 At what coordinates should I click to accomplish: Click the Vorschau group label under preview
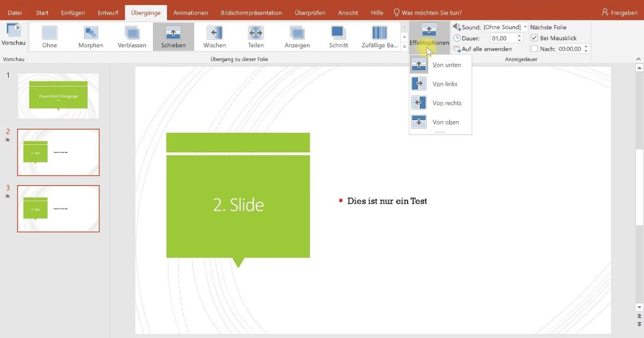(13, 59)
